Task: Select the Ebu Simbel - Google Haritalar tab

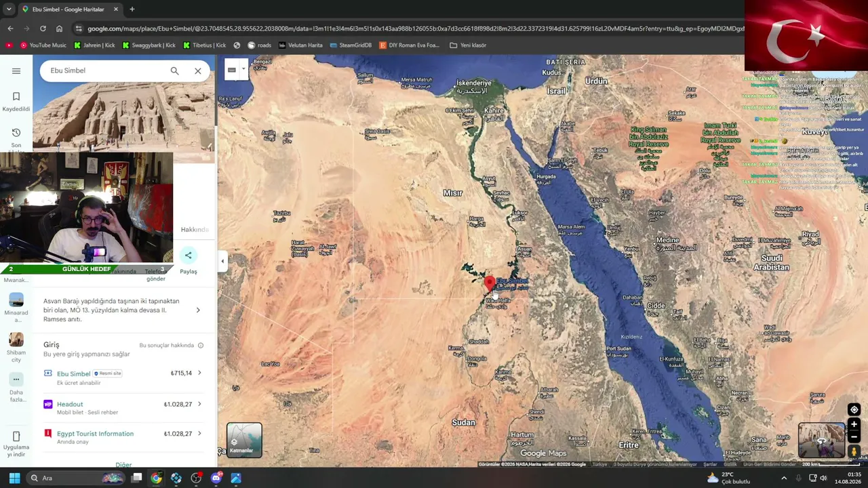Action: (70, 9)
